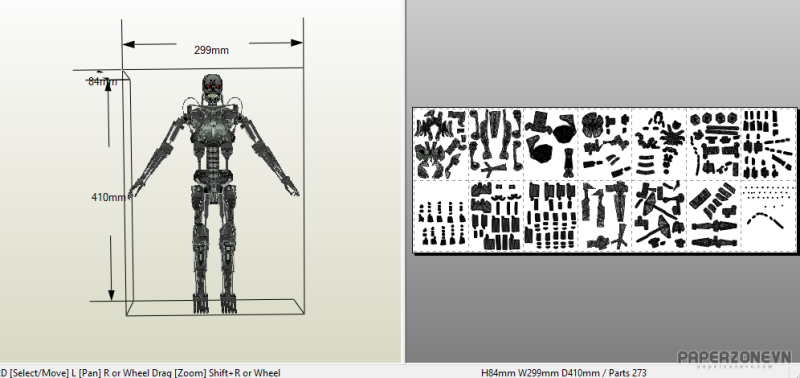Select the top-row page with large black polygons
Viewport: 800px width, 378px height.
(x=551, y=144)
